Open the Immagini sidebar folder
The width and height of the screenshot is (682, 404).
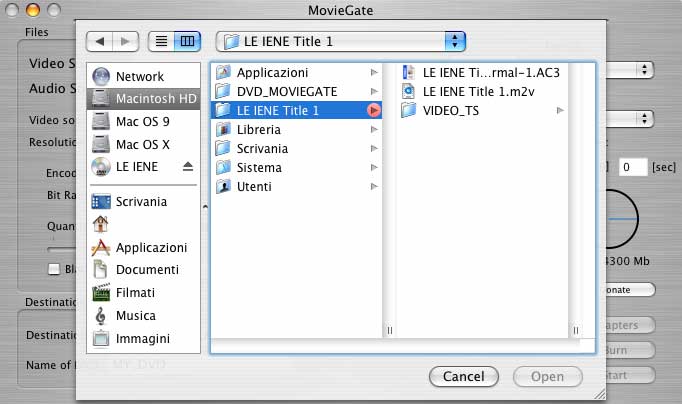tap(100, 339)
